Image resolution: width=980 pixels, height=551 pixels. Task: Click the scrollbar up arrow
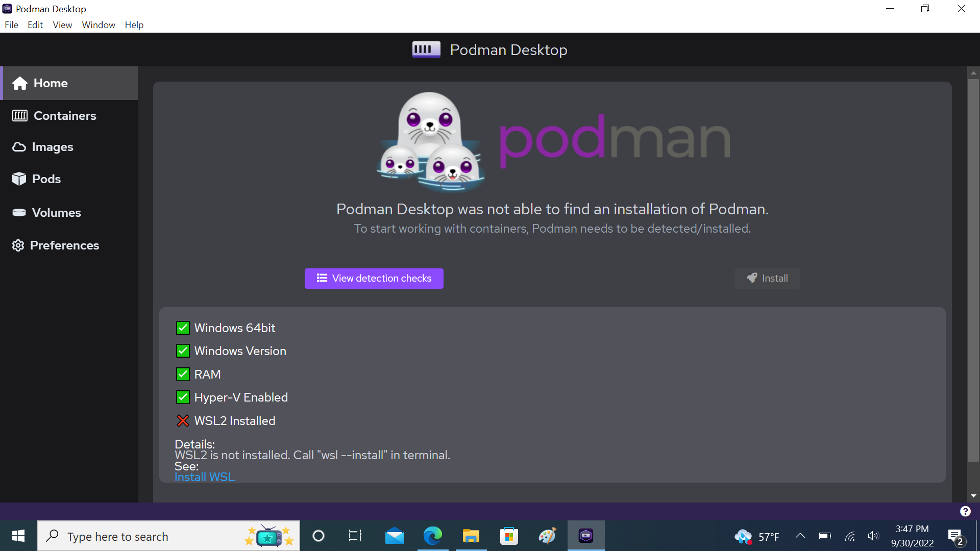973,73
